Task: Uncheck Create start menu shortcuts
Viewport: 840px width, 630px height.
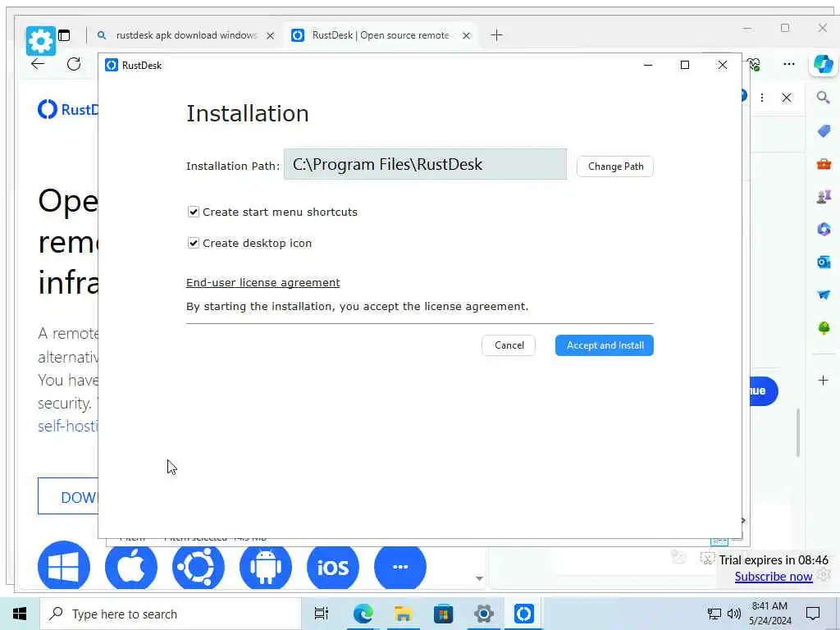Action: click(194, 212)
